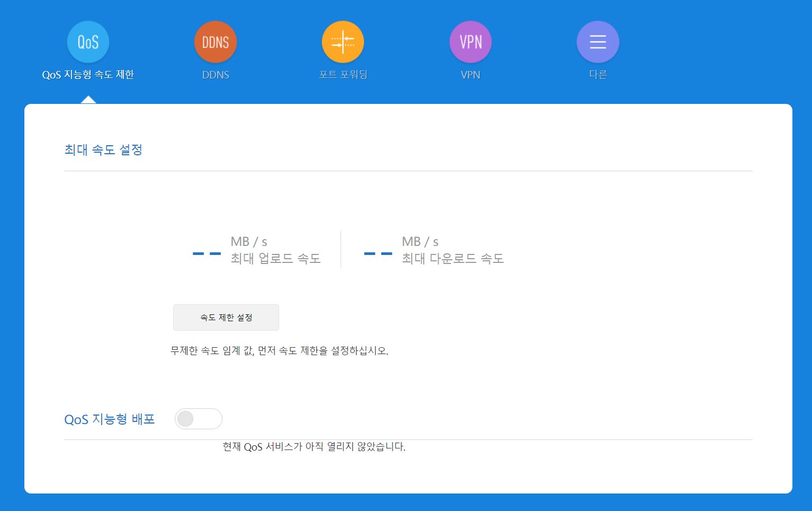
Task: Click the 현재 QoS 서비스가 status message
Action: coord(314,447)
